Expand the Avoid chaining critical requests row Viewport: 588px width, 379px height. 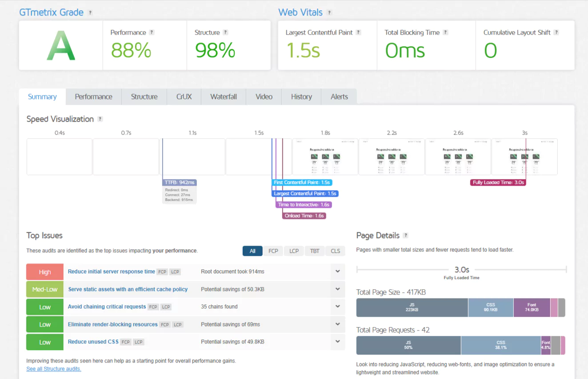pyautogui.click(x=338, y=307)
